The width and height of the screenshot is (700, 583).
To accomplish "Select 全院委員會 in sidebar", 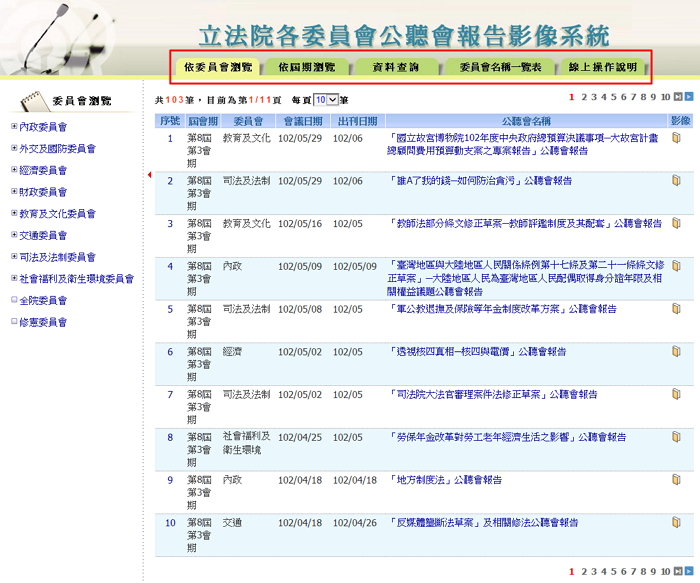I will coord(43,300).
